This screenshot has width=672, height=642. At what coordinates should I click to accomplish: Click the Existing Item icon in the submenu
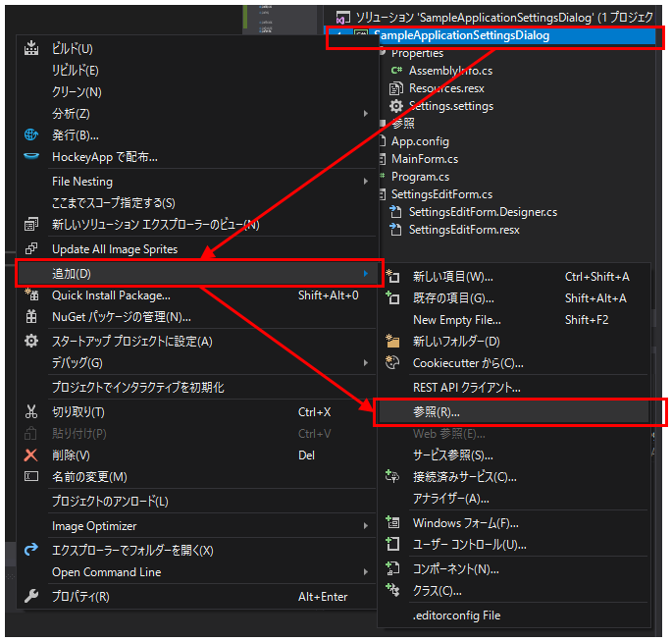392,297
